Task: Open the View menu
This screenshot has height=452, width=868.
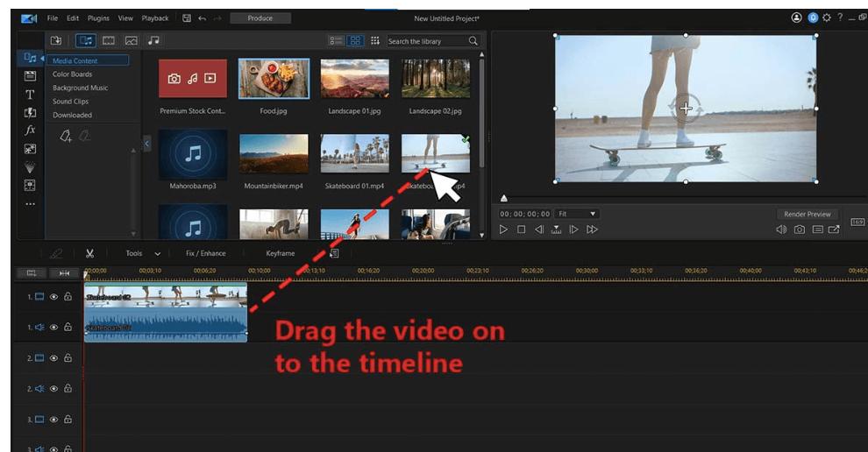Action: pos(125,18)
